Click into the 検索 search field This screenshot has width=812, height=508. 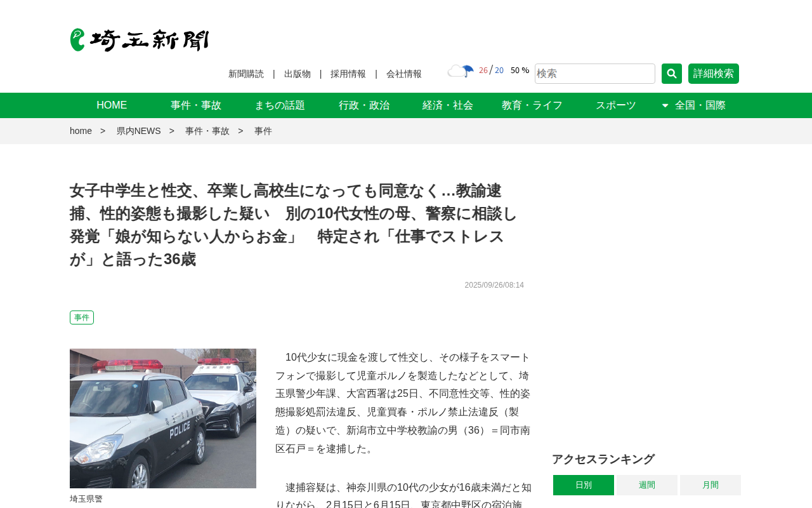pyautogui.click(x=595, y=74)
